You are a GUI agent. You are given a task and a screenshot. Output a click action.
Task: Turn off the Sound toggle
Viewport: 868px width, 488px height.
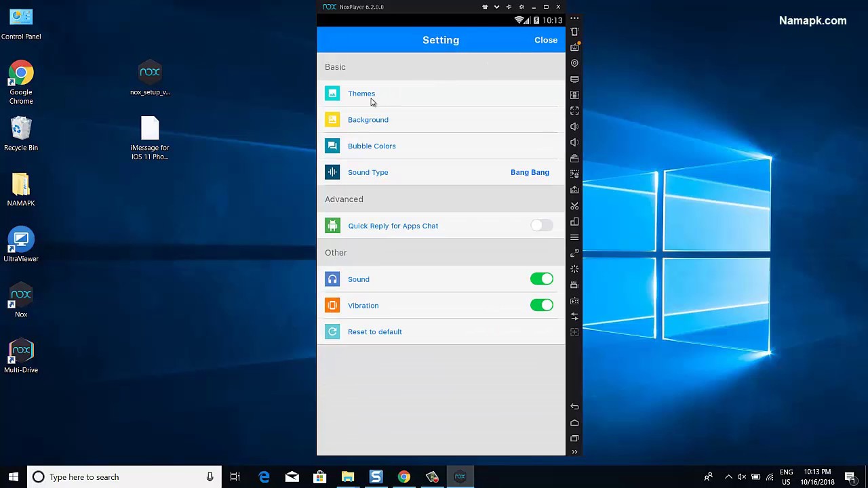542,279
